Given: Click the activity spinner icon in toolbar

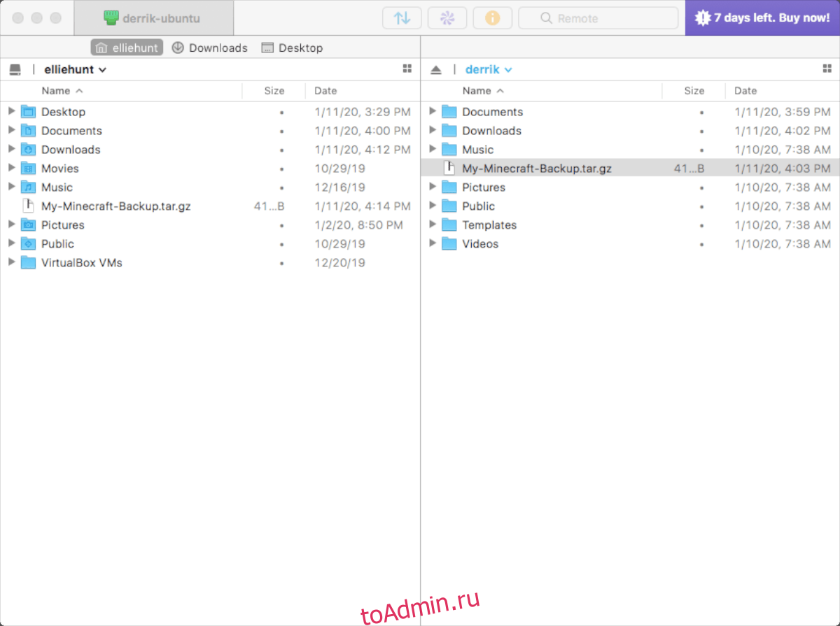Looking at the screenshot, I should pyautogui.click(x=447, y=18).
